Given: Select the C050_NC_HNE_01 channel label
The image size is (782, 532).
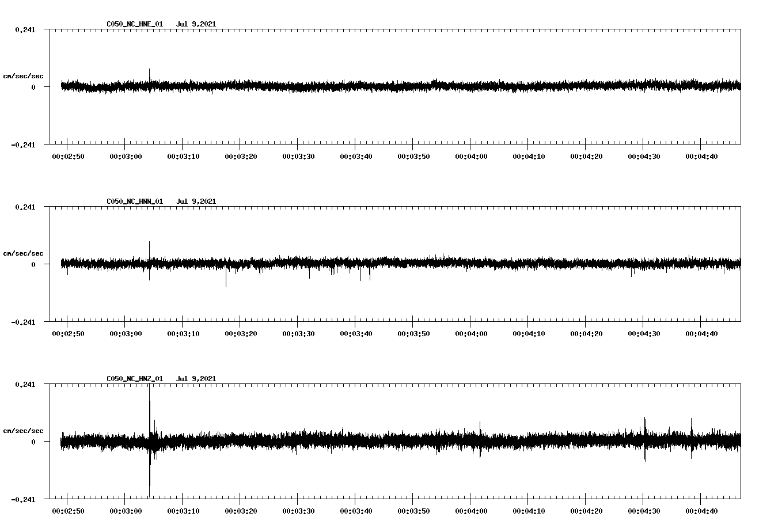Looking at the screenshot, I should tap(134, 24).
